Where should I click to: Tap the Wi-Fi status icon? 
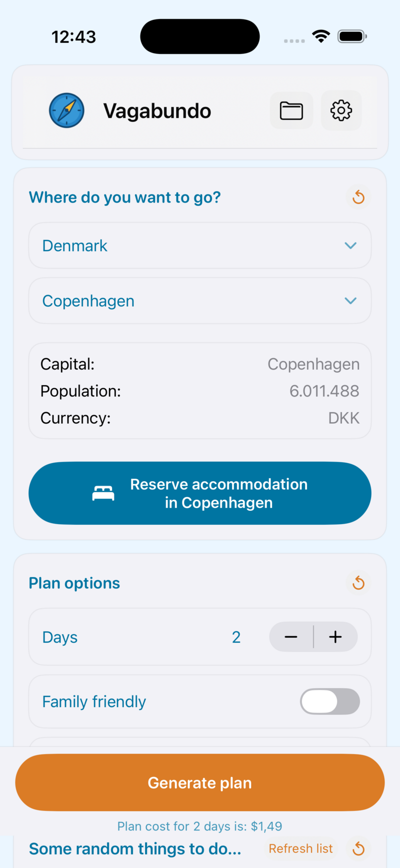[x=321, y=36]
